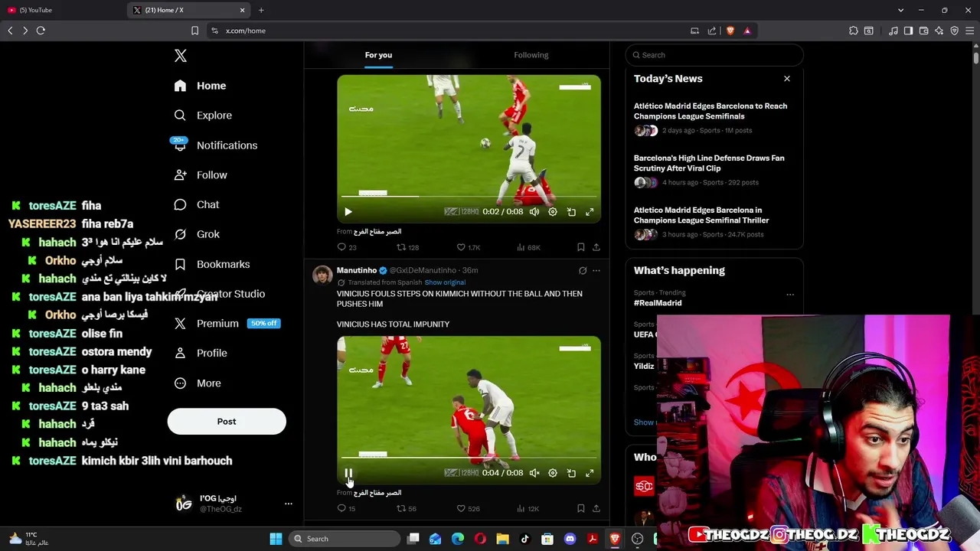The image size is (980, 551).
Task: Open a new browser tab
Action: [261, 10]
